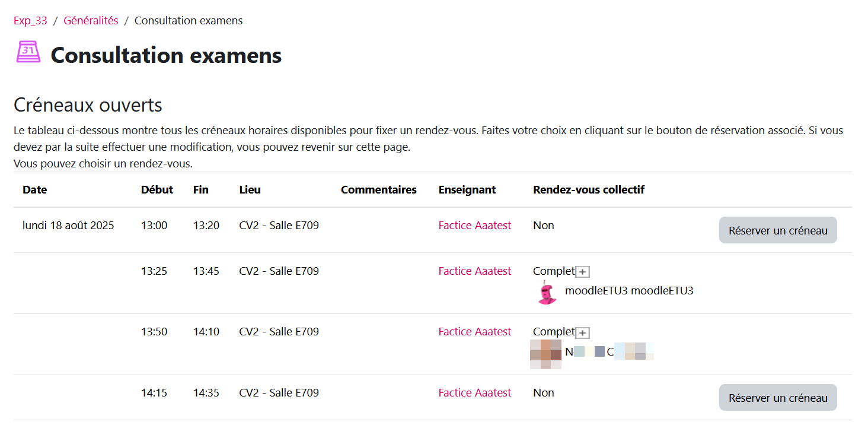This screenshot has height=425, width=868.
Task: Click Factice Aaatest in the 13:50 row
Action: coord(474,332)
